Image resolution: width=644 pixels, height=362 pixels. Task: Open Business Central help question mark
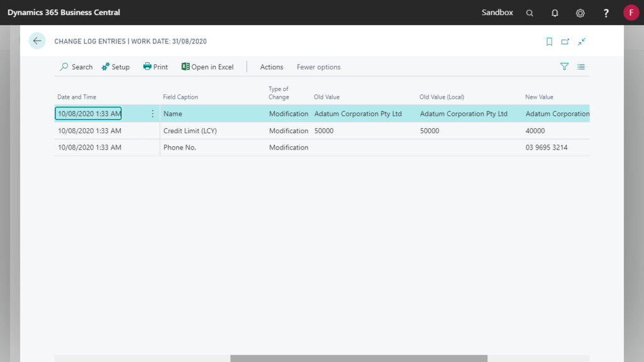point(605,13)
